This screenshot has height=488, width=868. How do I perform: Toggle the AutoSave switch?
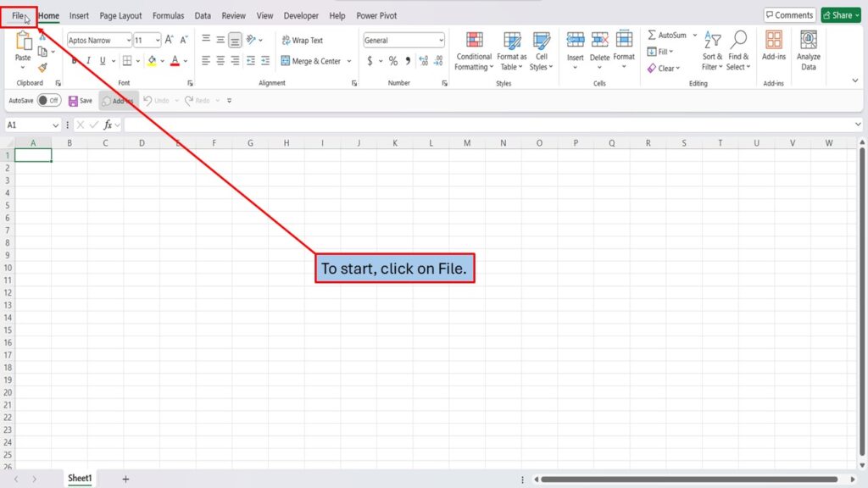coord(48,101)
